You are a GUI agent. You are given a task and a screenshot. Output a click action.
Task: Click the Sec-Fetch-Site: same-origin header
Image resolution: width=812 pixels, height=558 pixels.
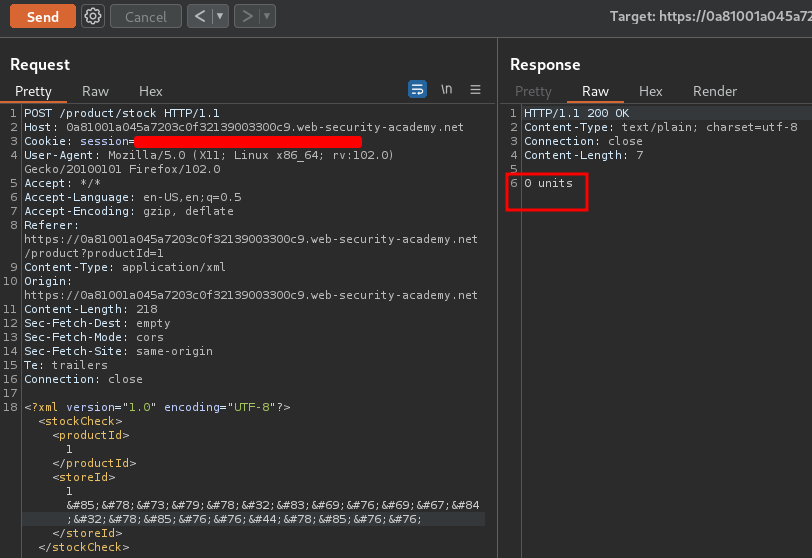pos(118,351)
